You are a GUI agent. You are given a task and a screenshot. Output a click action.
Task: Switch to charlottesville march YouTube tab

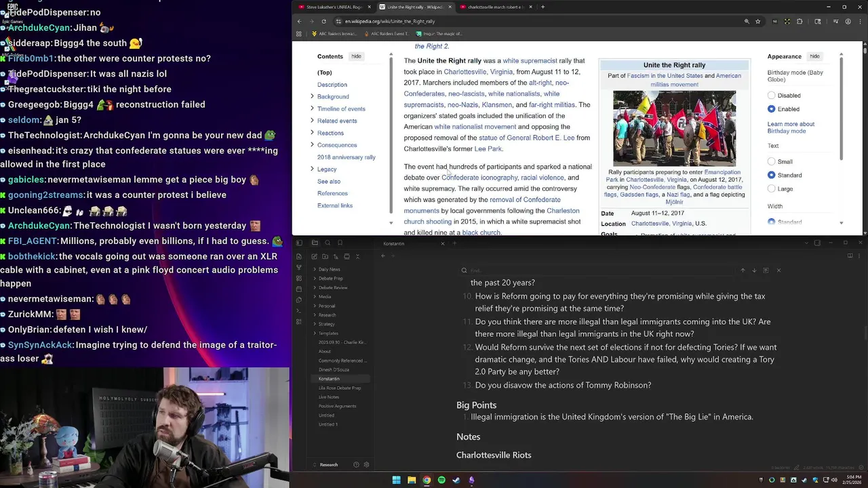coord(494,7)
